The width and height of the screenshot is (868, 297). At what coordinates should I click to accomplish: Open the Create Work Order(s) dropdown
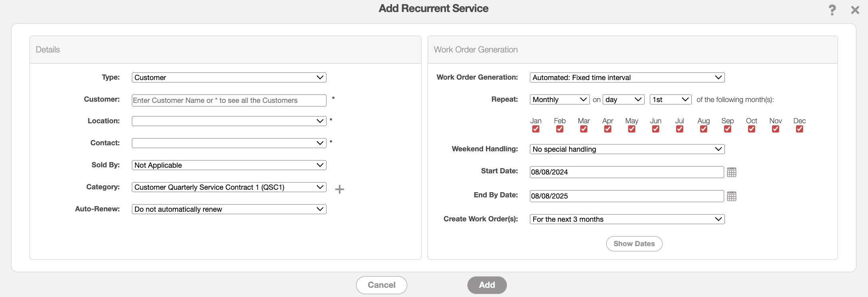pos(627,219)
